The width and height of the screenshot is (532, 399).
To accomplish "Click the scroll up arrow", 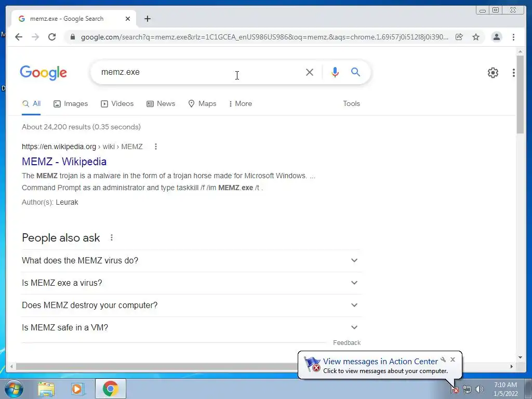I will (520, 51).
